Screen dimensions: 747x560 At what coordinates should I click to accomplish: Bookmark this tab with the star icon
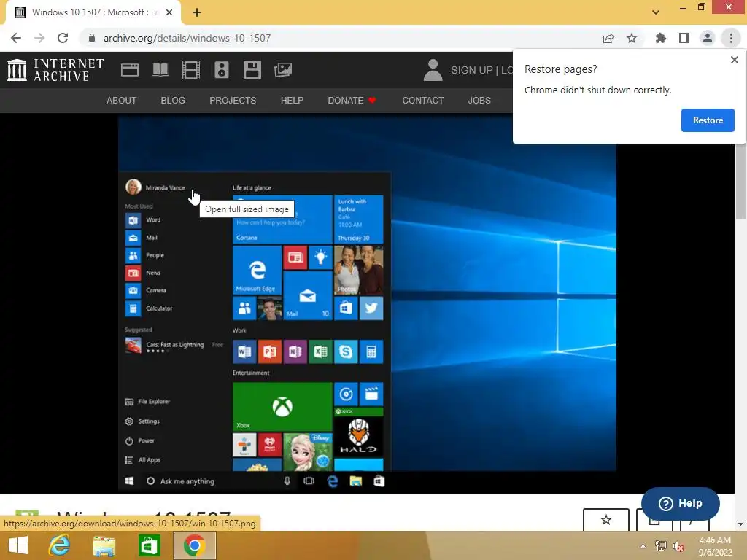pyautogui.click(x=632, y=38)
